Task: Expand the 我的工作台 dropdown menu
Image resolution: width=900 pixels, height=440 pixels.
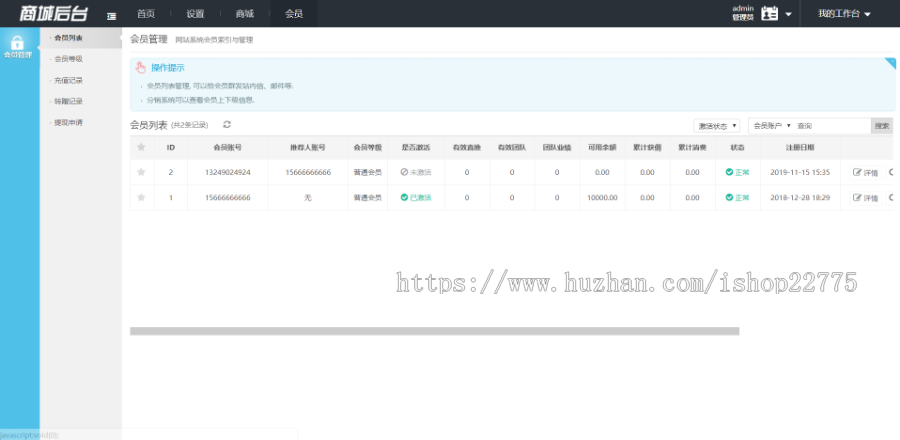Action: (844, 14)
